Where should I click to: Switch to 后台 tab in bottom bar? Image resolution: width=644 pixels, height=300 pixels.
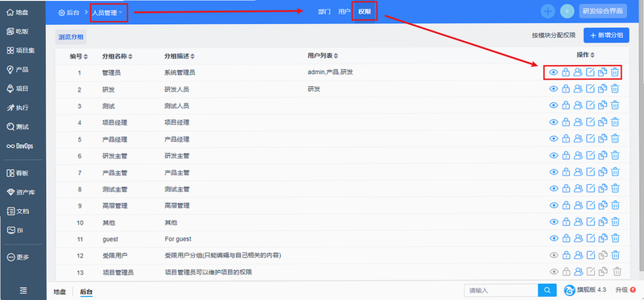[x=86, y=292]
